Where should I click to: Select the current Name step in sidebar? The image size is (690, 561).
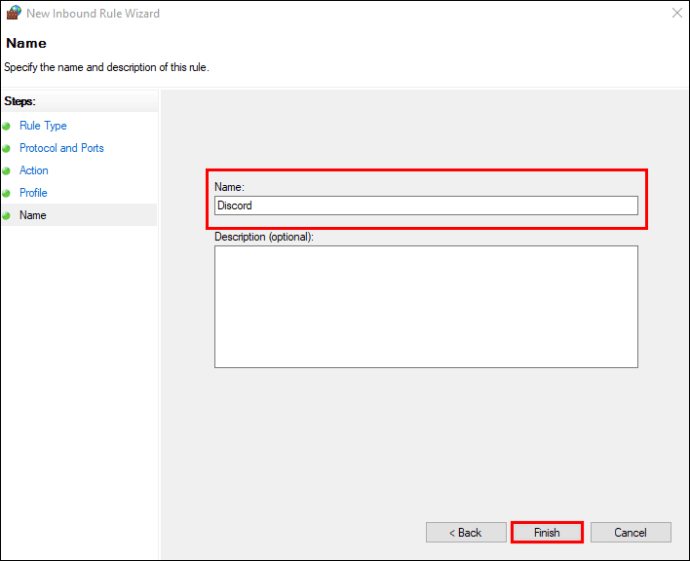pos(33,215)
